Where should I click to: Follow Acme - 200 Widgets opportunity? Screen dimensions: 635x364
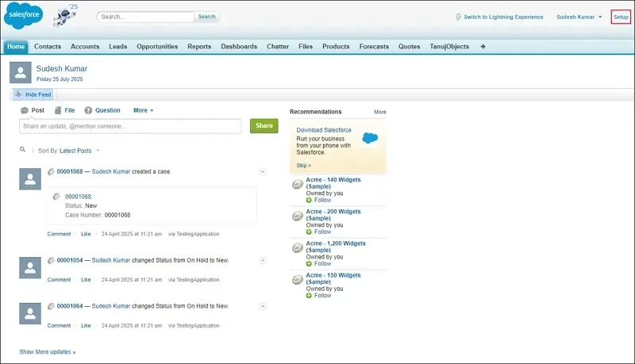tap(318, 232)
